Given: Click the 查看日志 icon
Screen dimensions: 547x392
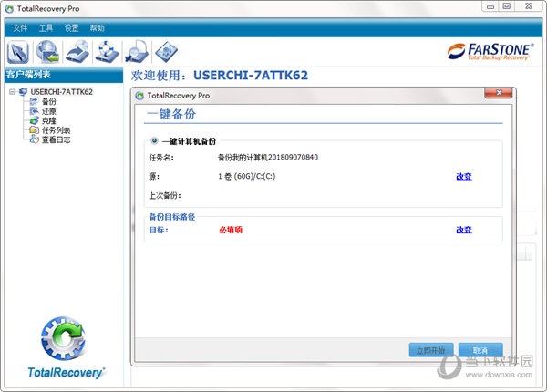Looking at the screenshot, I should pyautogui.click(x=35, y=139).
